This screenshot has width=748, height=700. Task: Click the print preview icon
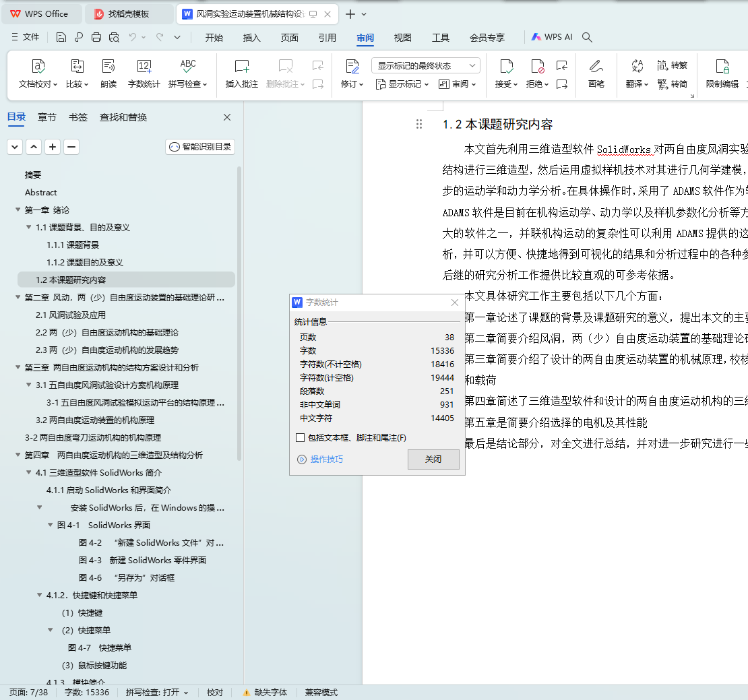tap(114, 37)
